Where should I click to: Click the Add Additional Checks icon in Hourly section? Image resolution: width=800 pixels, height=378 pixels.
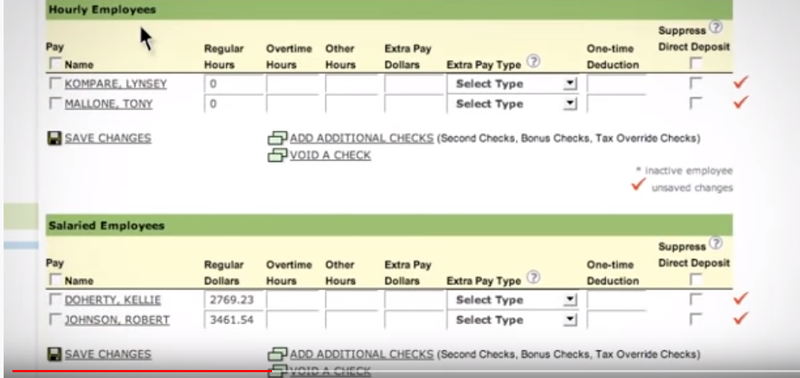click(x=278, y=138)
